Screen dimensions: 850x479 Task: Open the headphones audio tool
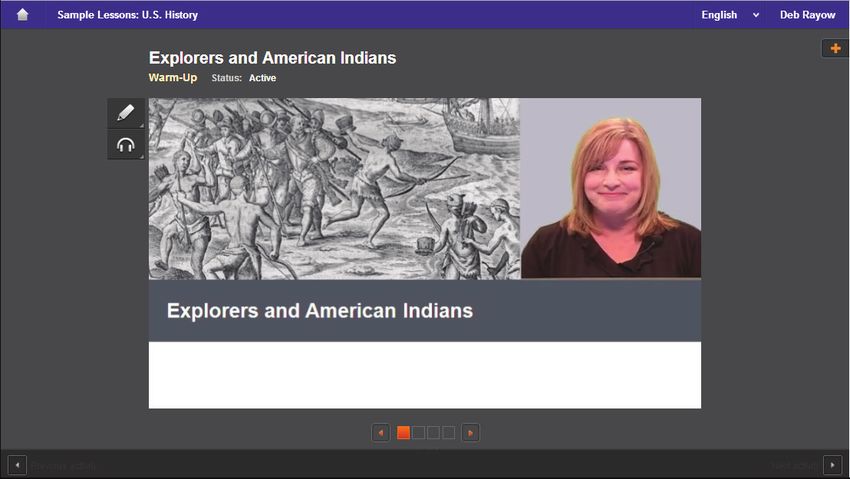(x=126, y=145)
